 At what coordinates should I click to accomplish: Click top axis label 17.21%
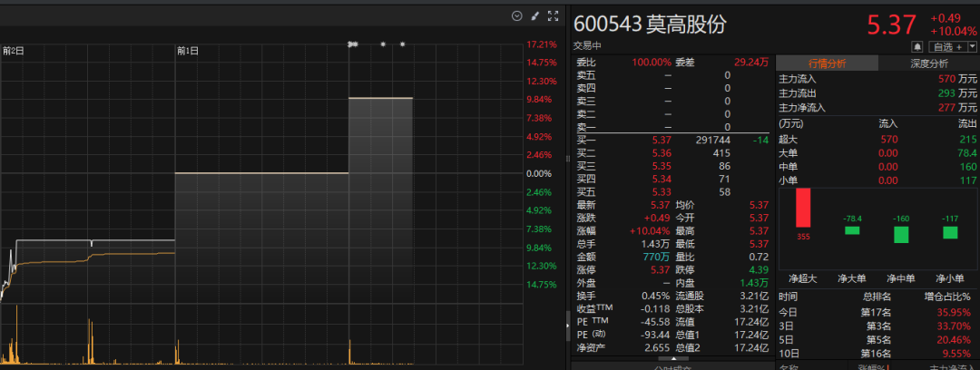[x=541, y=44]
